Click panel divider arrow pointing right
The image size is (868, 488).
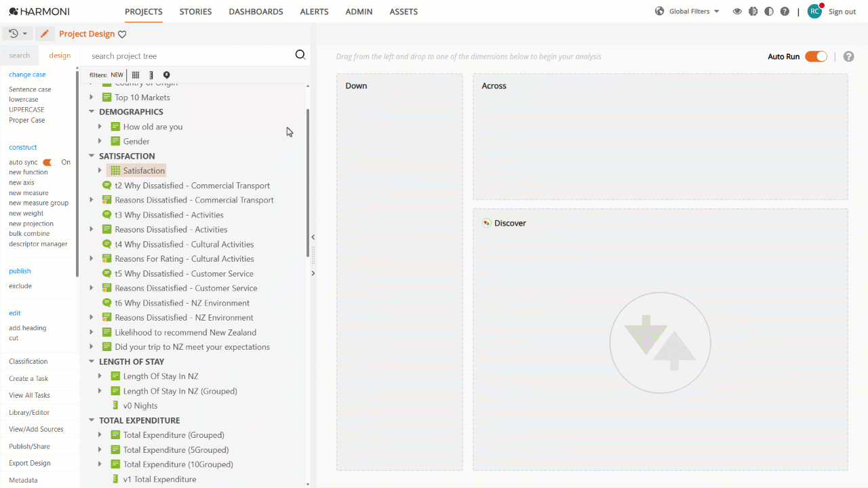313,273
